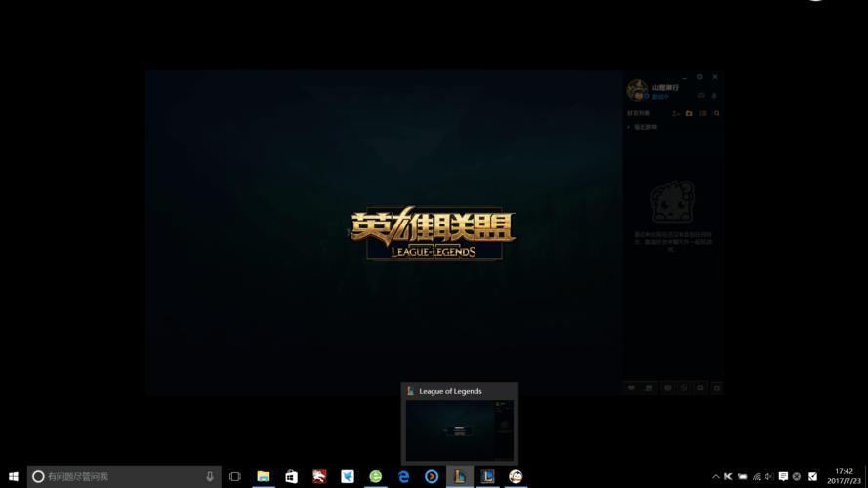This screenshot has height=488, width=868.
Task: Open the Wi-Fi network tray icon
Action: (x=756, y=476)
